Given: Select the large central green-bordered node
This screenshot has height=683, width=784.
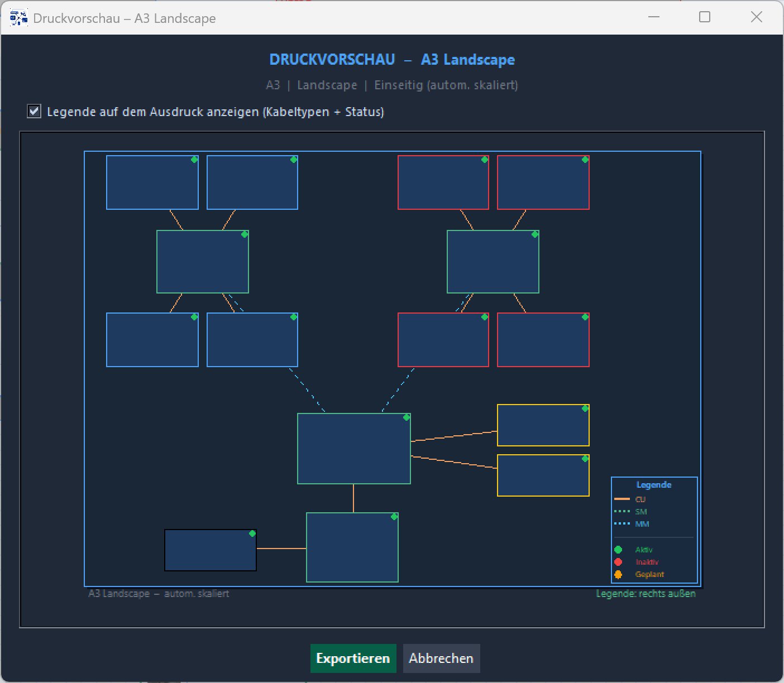Looking at the screenshot, I should (x=354, y=449).
